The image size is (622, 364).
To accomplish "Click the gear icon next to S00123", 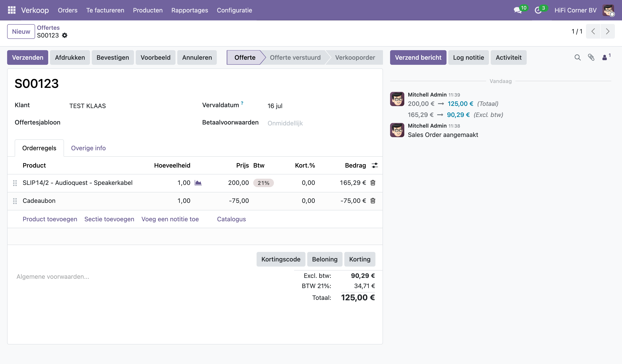I will [x=65, y=35].
